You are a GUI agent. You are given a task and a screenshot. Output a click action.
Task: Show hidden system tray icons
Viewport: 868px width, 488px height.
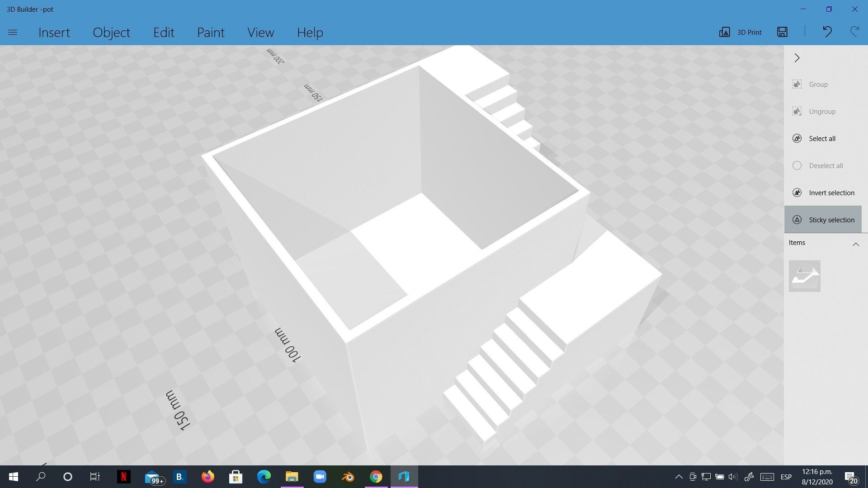coord(679,477)
